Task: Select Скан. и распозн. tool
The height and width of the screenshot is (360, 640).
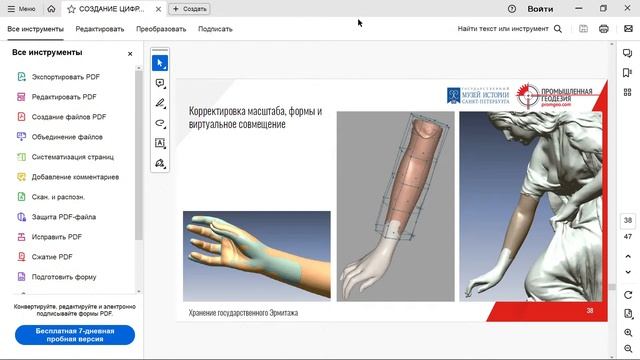Action: pos(58,197)
